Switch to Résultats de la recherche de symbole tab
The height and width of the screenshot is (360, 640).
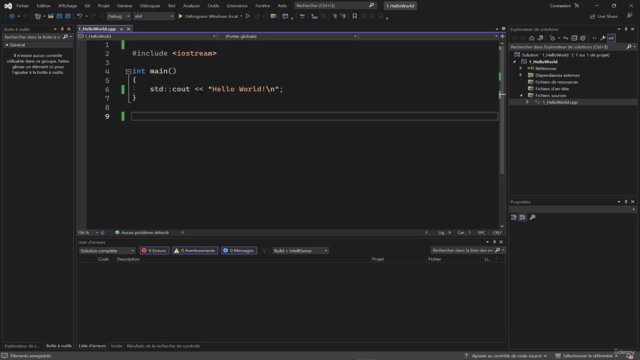click(163, 346)
